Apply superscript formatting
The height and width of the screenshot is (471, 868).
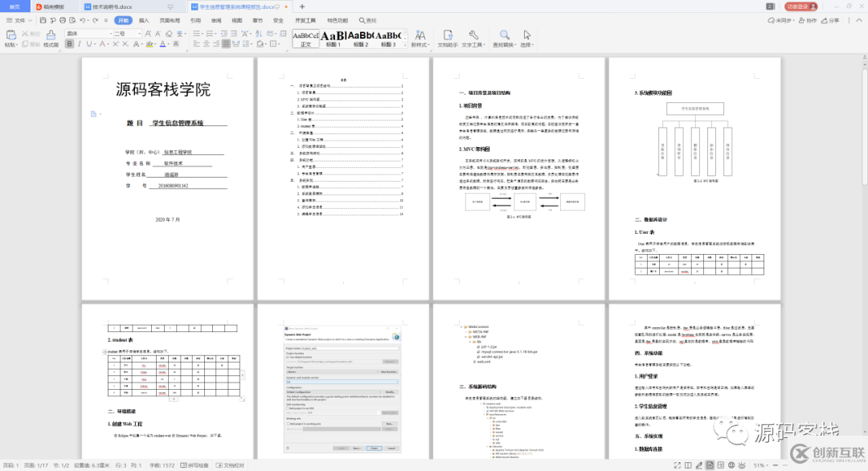pyautogui.click(x=115, y=43)
